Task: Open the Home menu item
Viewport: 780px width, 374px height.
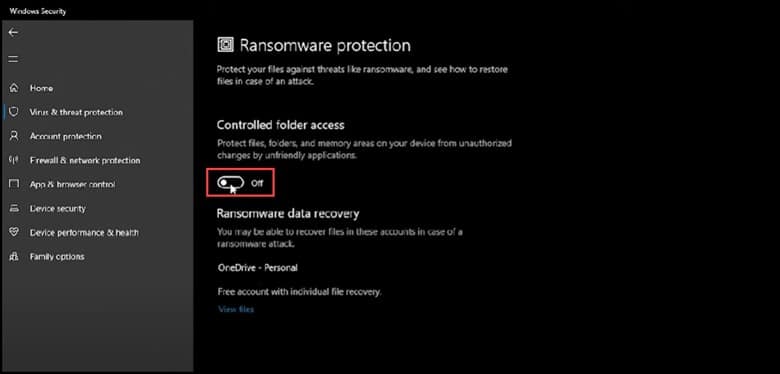Action: click(x=41, y=88)
